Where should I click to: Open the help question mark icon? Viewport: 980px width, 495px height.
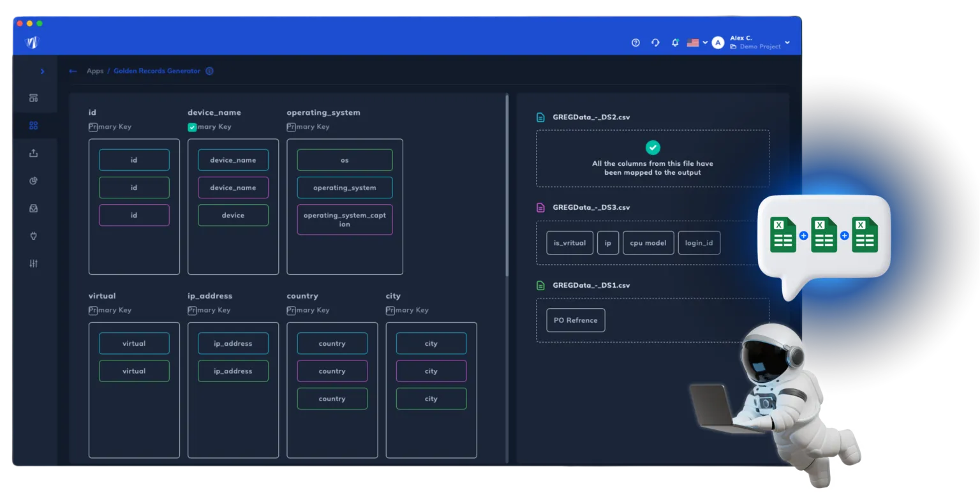(635, 43)
